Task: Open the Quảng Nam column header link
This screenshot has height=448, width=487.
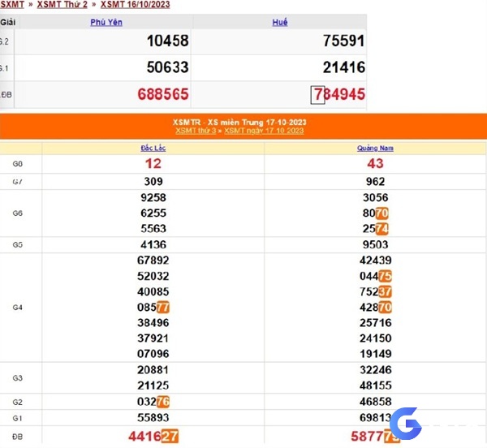Action: (x=375, y=148)
